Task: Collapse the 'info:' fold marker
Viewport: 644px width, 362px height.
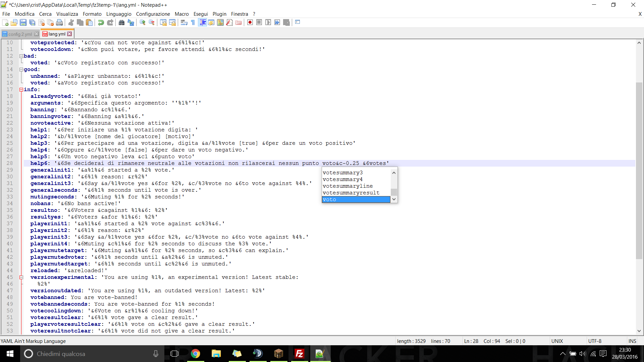Action: pyautogui.click(x=21, y=89)
